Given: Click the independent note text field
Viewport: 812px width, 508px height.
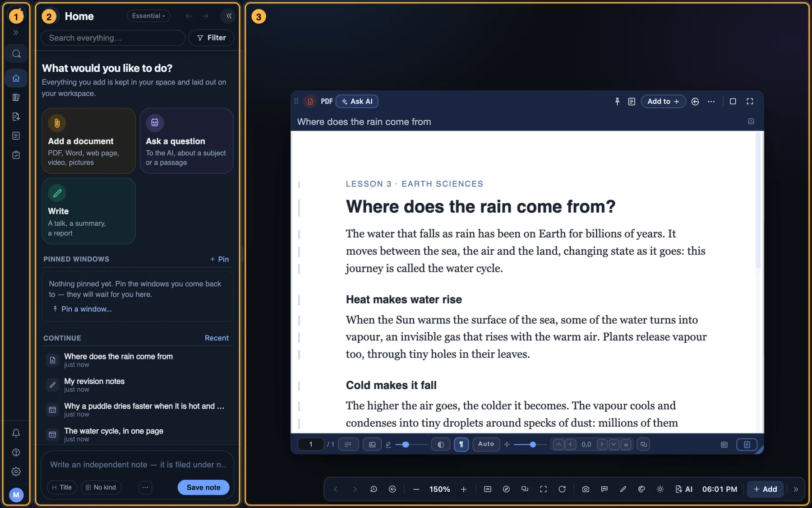Looking at the screenshot, I should (x=138, y=465).
